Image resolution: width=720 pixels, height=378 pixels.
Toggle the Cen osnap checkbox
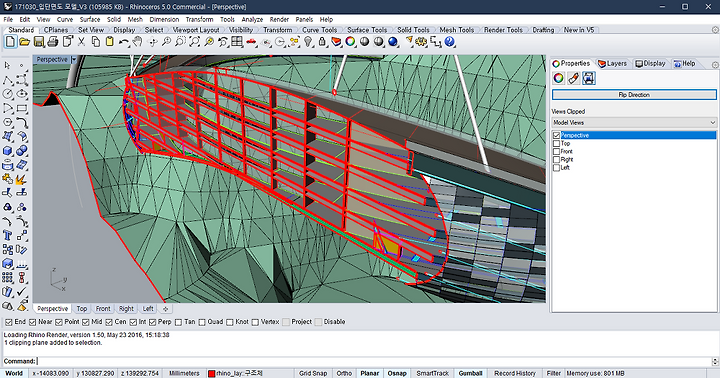tap(109, 322)
